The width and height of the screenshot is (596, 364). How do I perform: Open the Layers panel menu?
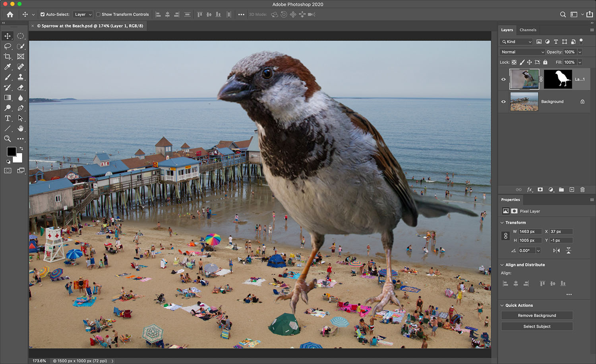coord(592,30)
